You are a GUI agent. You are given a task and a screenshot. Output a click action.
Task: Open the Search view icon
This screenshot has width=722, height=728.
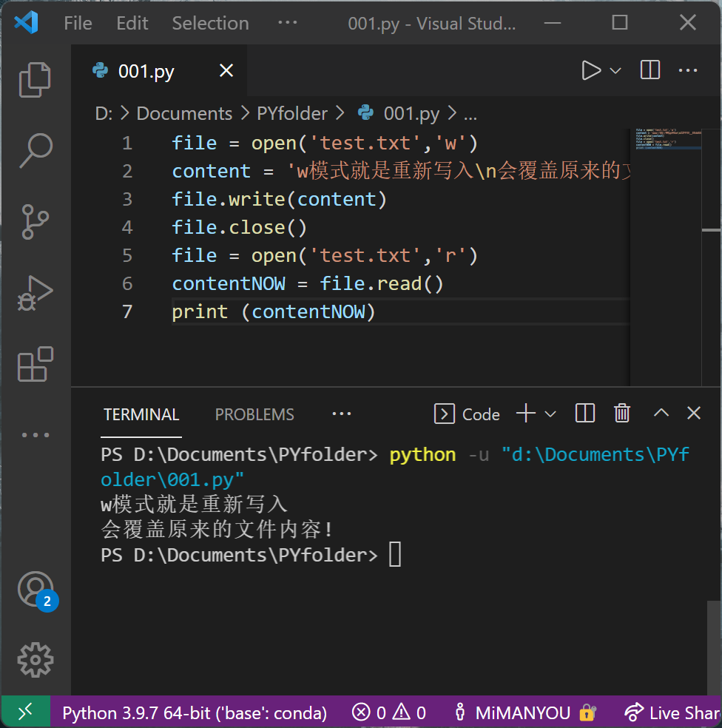coord(35,150)
